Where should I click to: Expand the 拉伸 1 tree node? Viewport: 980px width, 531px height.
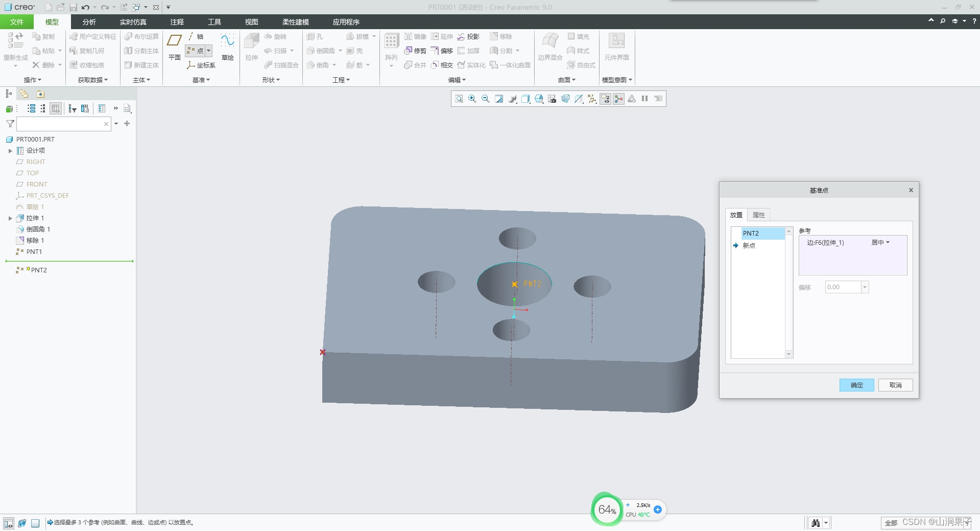tap(10, 218)
